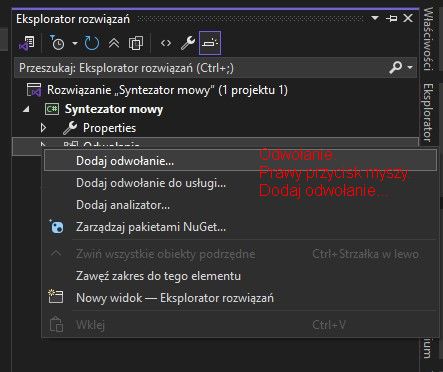Expand the Properties tree node arrow

(43, 128)
